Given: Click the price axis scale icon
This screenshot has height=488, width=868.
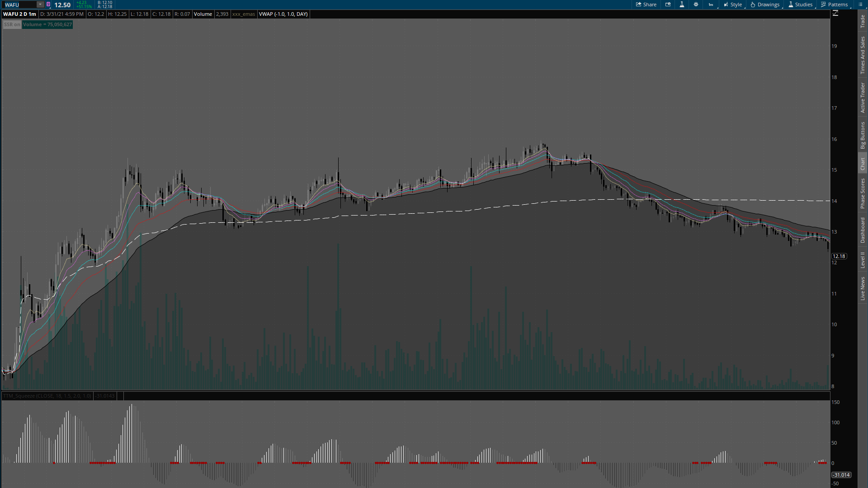Looking at the screenshot, I should point(835,14).
